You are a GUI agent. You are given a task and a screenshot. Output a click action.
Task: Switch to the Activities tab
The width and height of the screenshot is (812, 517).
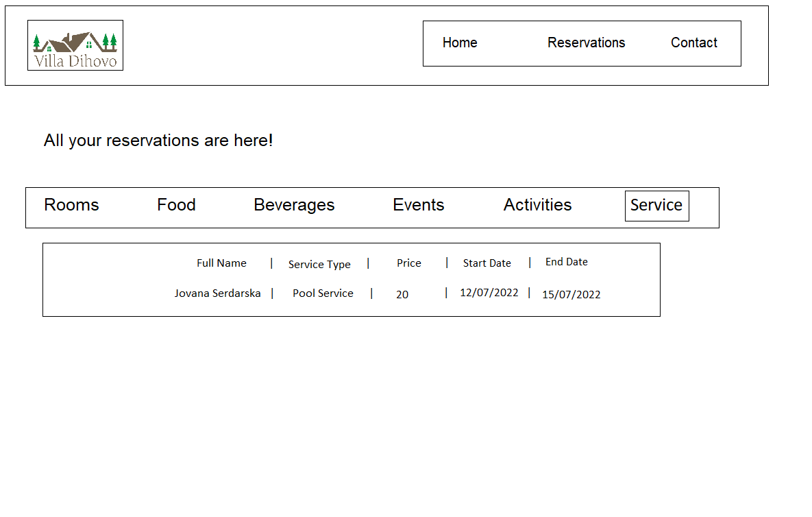click(537, 205)
